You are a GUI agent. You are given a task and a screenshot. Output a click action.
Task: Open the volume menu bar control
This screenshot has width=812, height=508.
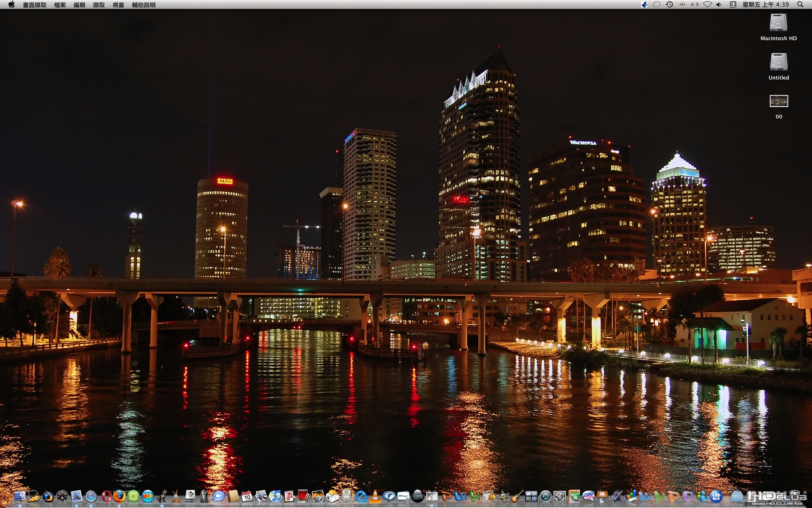pos(719,5)
